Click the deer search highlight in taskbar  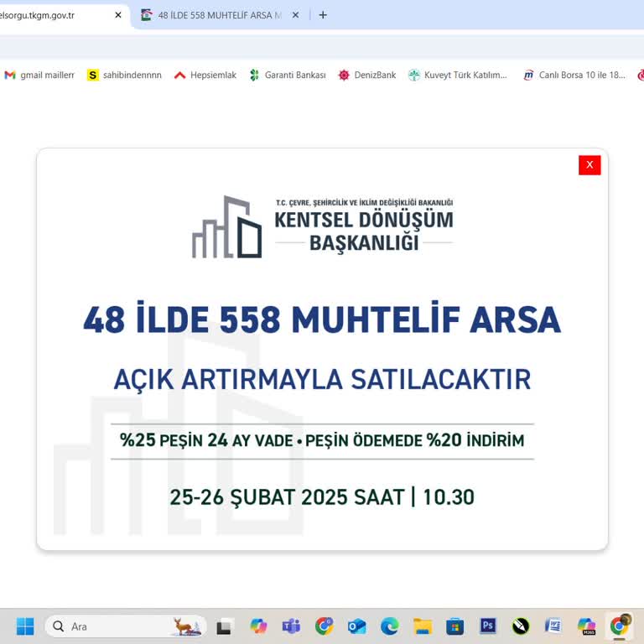(188, 626)
